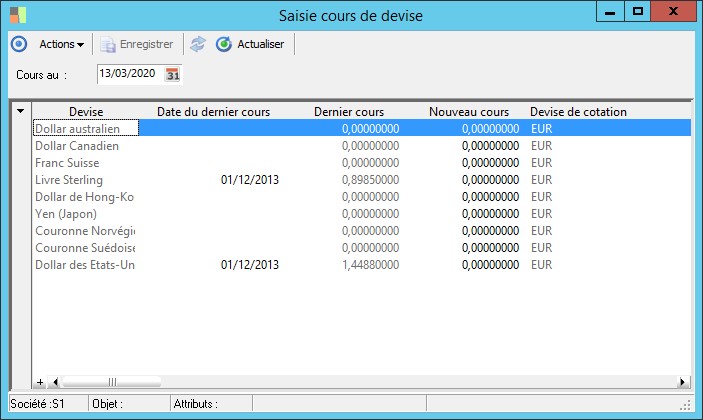Select the Dollar Canadien row
Viewport: 703px width, 420px height.
pyautogui.click(x=362, y=146)
